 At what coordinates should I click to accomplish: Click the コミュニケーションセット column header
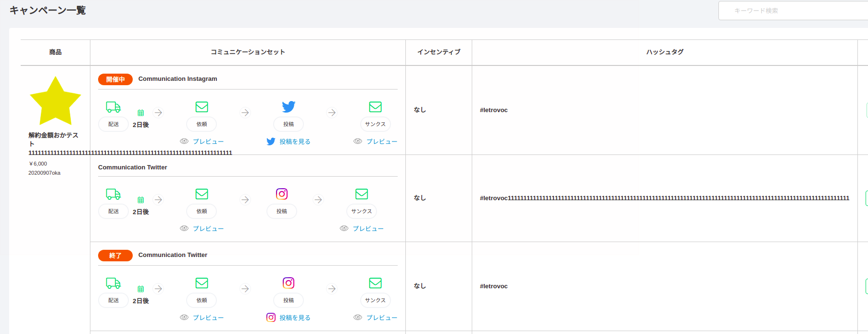[x=248, y=52]
